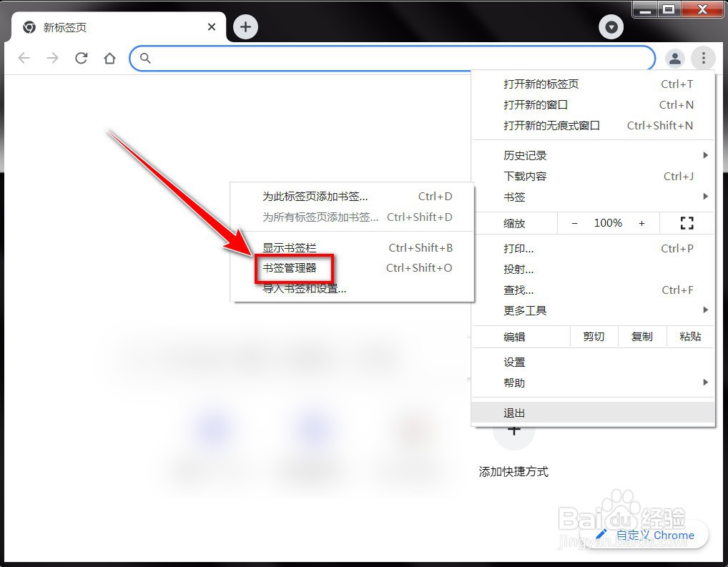Screen dimensions: 728x567
Task: Select 设置 in the Chrome menu
Action: (x=514, y=362)
